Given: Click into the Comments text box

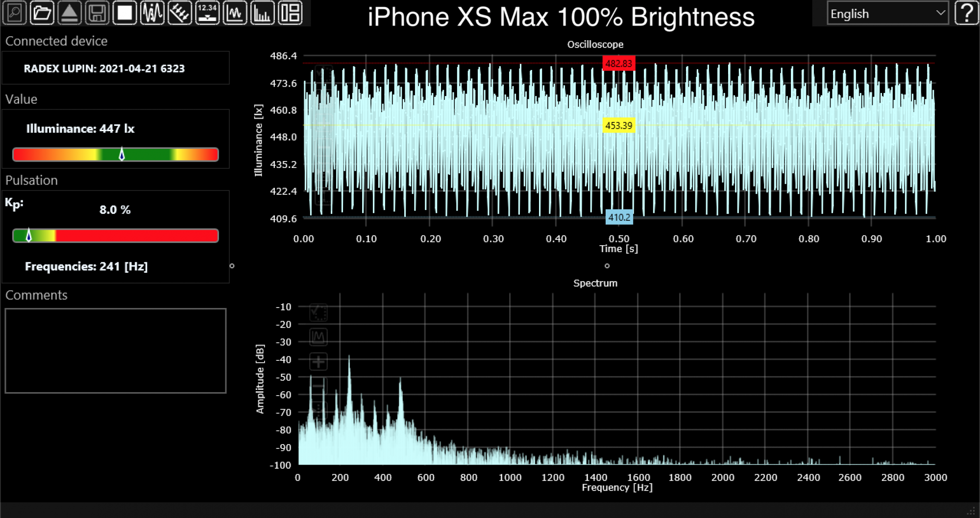Looking at the screenshot, I should click(116, 351).
